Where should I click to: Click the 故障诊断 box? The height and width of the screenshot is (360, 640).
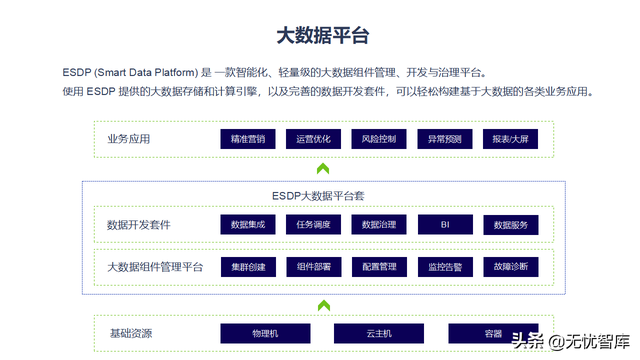pos(511,267)
